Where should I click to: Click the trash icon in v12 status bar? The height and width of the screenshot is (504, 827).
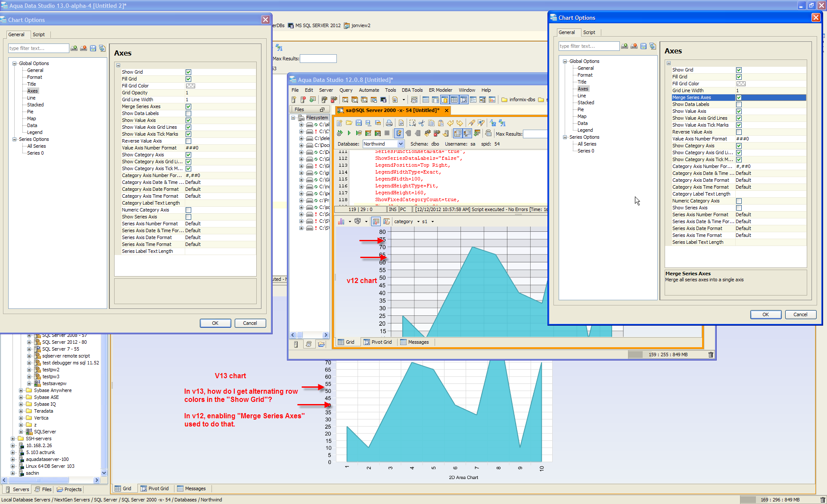pos(711,355)
